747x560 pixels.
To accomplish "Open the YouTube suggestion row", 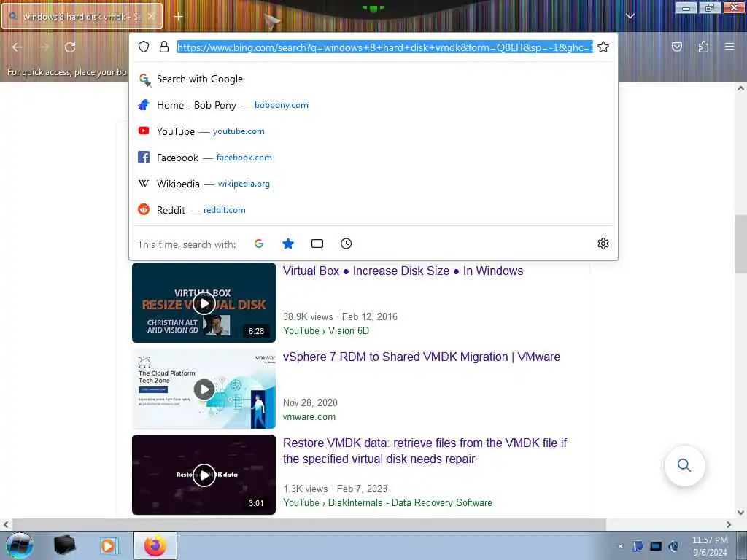I will point(373,131).
